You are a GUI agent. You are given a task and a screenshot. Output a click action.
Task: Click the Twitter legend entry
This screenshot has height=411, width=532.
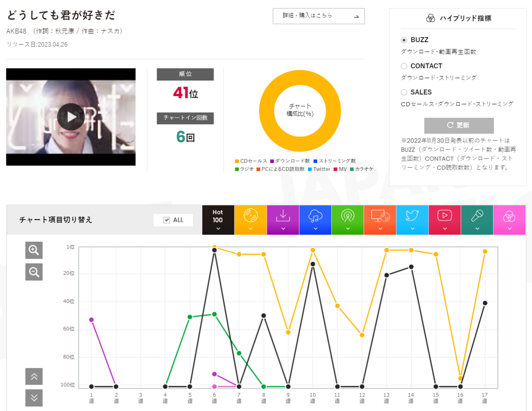point(319,169)
